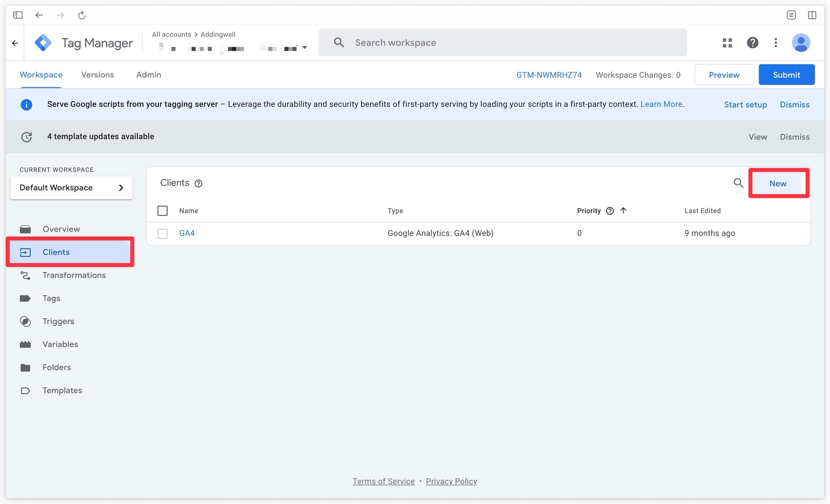Check the select-all checkbox in table header
The height and width of the screenshot is (504, 830).
point(162,211)
